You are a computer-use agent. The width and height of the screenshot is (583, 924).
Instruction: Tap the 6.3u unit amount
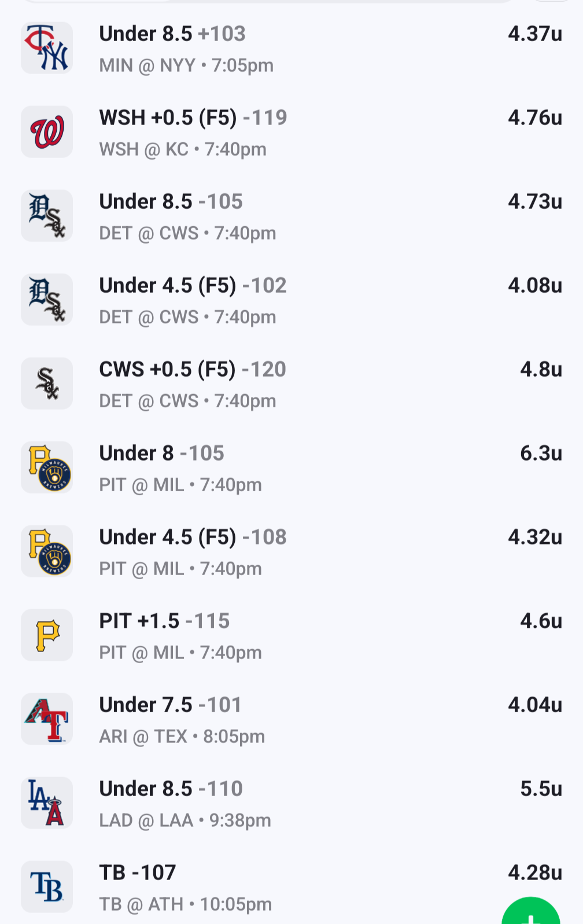coord(541,454)
